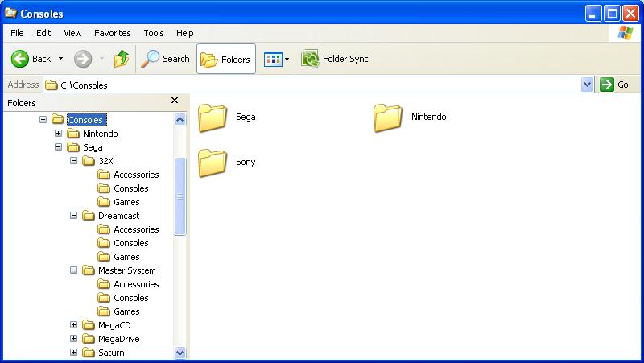Select Accessories under Dreamcast
The height and width of the screenshot is (363, 644).
click(x=136, y=229)
